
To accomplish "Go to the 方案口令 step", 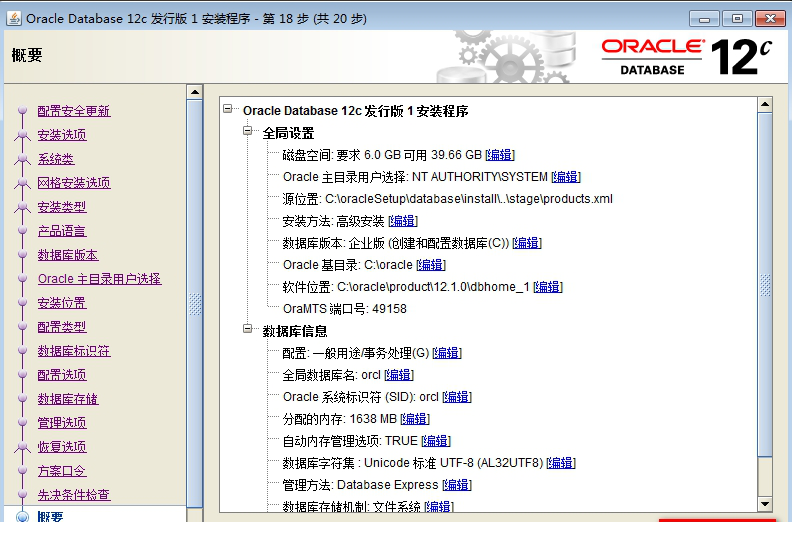I will coord(62,471).
